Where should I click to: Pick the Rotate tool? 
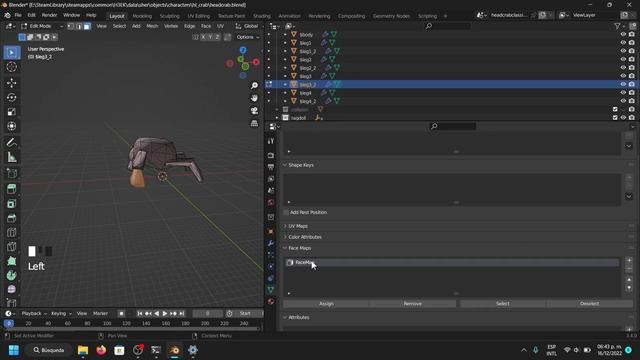coord(11,97)
